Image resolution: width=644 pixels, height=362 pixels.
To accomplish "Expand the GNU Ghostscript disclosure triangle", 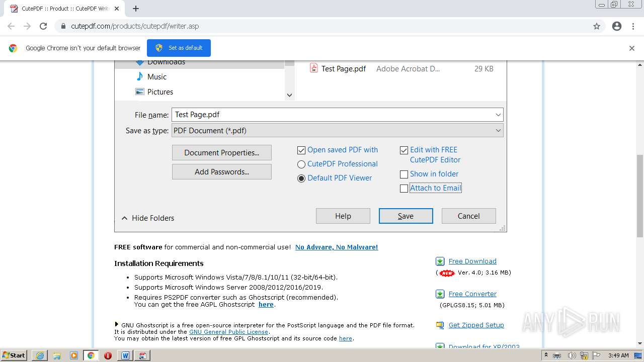I will pos(117,325).
